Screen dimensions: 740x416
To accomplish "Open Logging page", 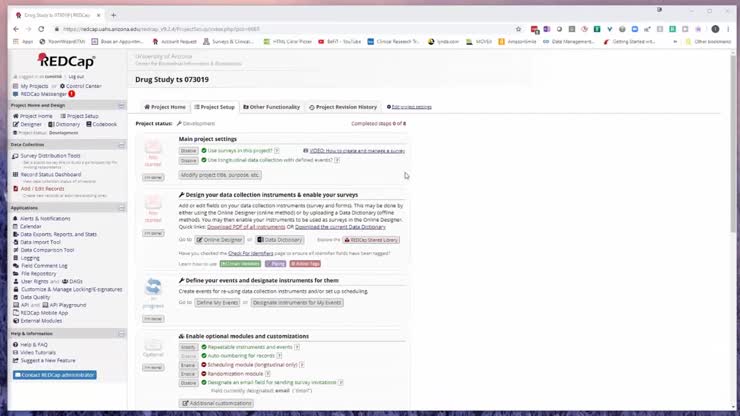I will coord(30,258).
